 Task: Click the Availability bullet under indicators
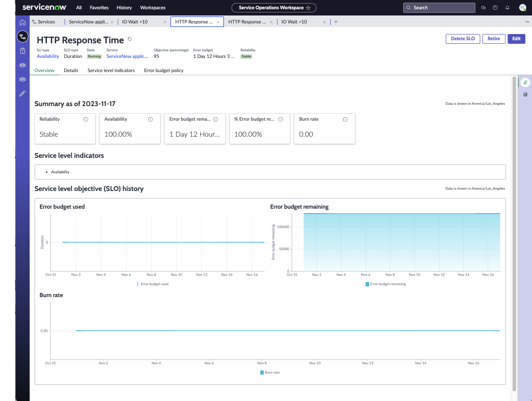(x=60, y=172)
